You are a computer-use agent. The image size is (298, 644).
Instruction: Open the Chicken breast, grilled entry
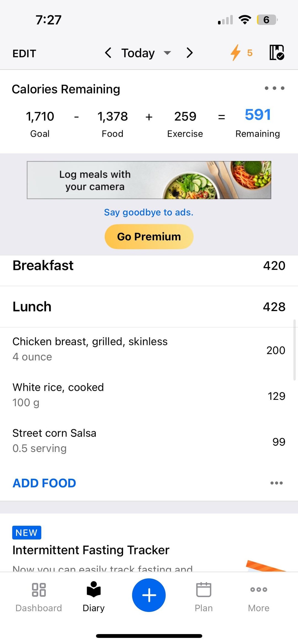pyautogui.click(x=90, y=349)
